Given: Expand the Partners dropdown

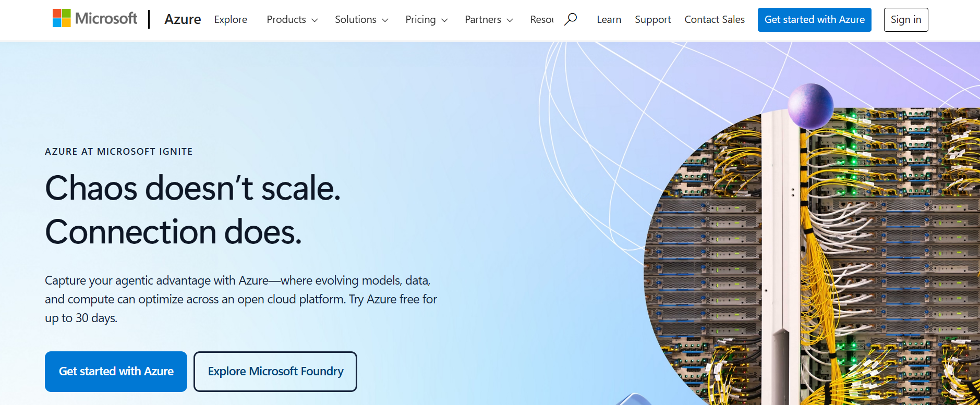Looking at the screenshot, I should pos(489,19).
